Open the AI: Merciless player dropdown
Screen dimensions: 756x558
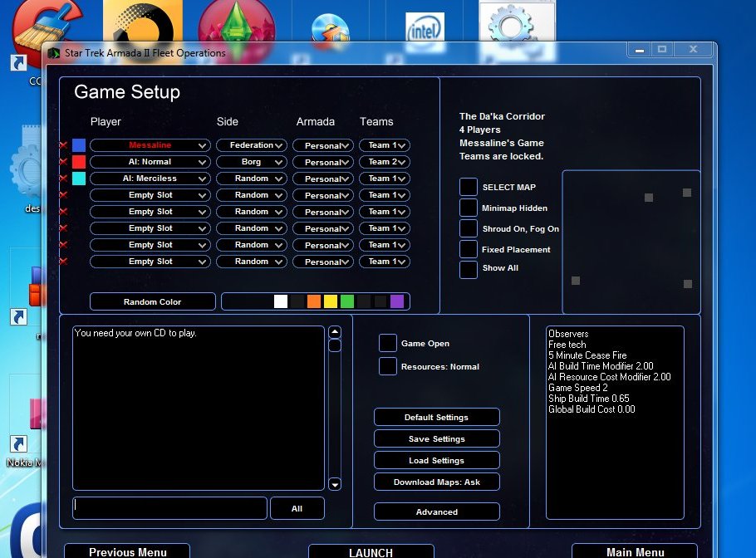tap(150, 179)
